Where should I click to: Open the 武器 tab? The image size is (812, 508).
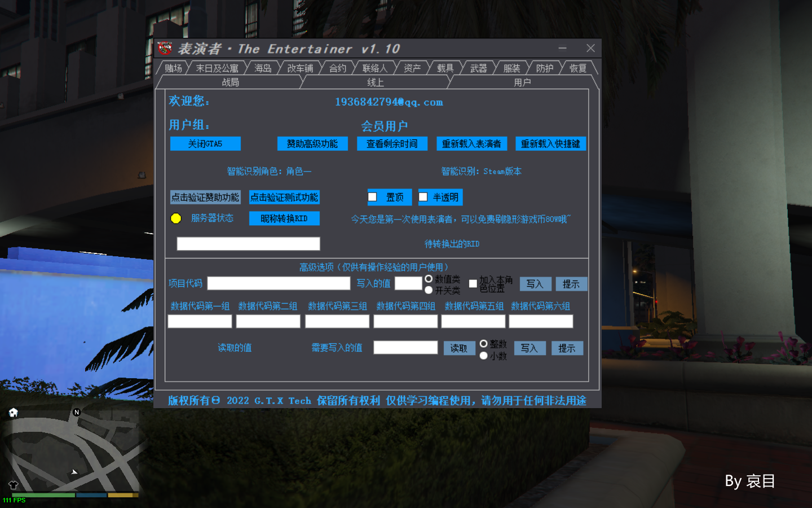[x=478, y=68]
